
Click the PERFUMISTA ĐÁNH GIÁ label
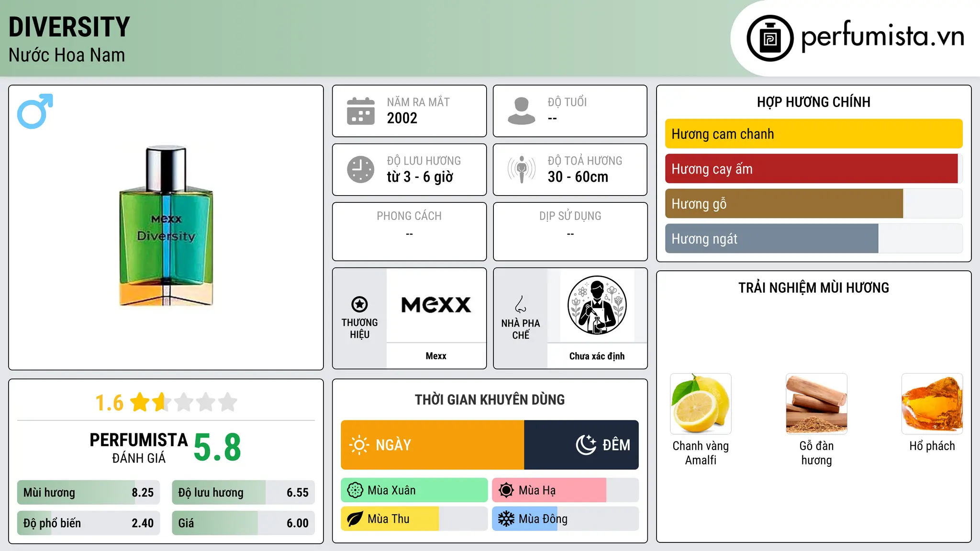pyautogui.click(x=139, y=448)
